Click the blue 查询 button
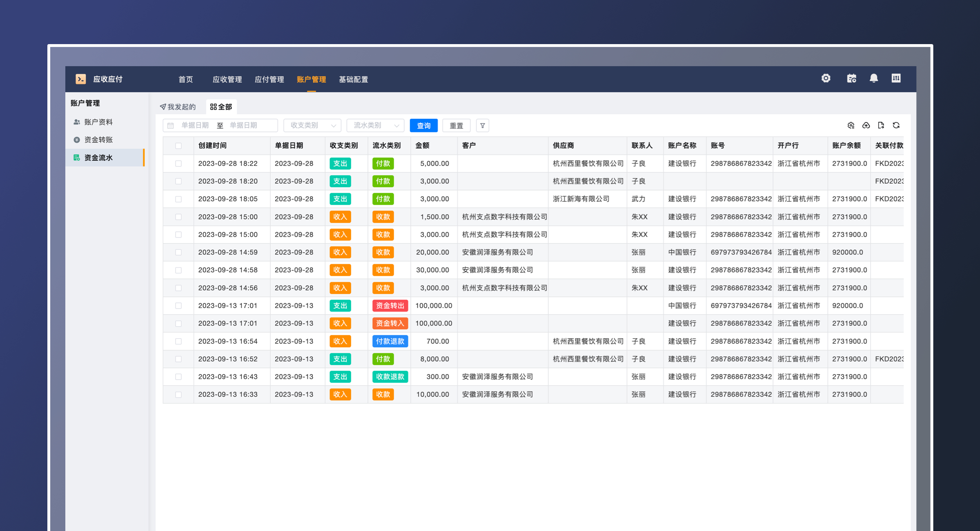The height and width of the screenshot is (531, 980). pos(423,125)
